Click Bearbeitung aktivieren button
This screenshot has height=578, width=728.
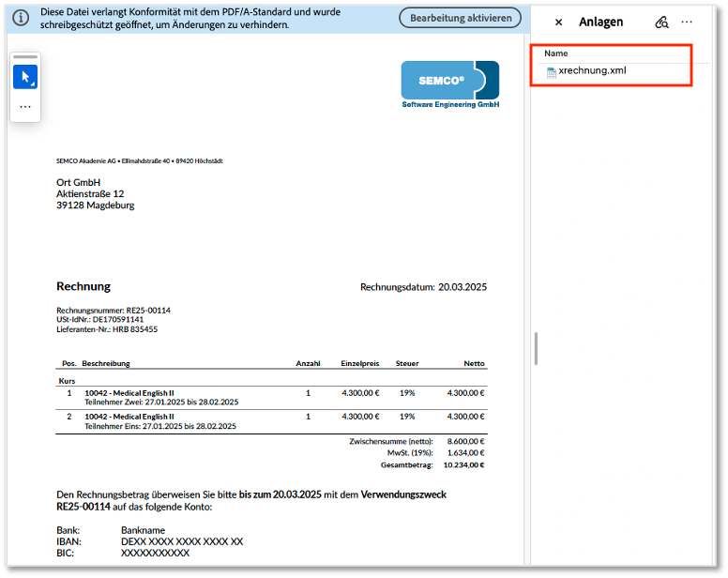coord(460,18)
